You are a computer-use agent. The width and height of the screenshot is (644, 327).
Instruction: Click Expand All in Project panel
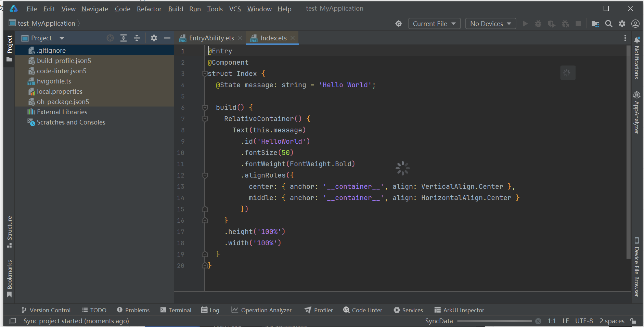124,38
